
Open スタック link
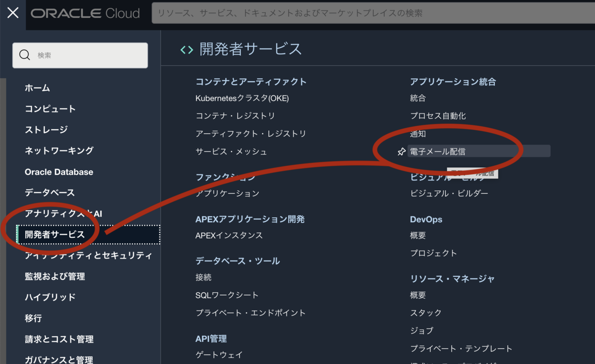[425, 313]
